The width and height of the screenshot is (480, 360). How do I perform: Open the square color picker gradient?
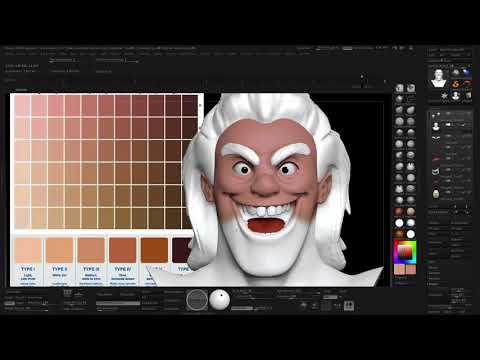pos(405,252)
